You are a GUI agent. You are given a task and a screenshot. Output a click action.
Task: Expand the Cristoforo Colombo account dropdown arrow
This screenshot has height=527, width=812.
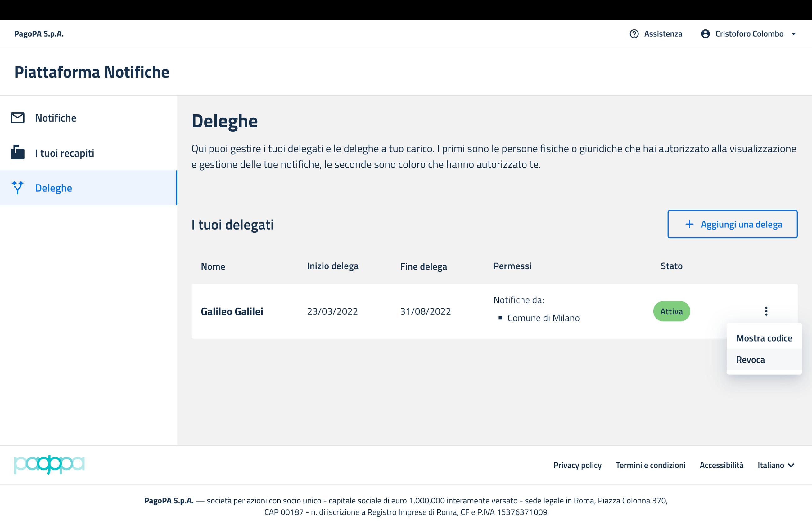point(794,34)
